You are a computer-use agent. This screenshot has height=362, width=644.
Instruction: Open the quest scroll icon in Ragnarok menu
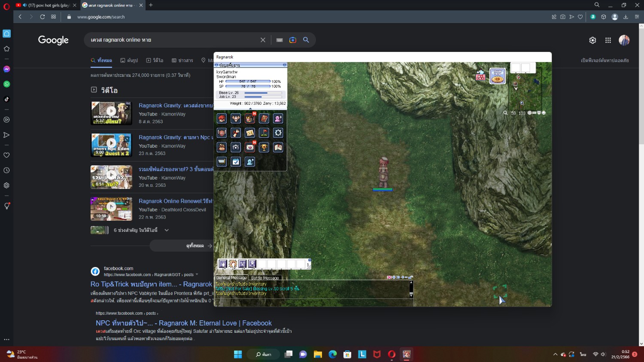coord(236,133)
